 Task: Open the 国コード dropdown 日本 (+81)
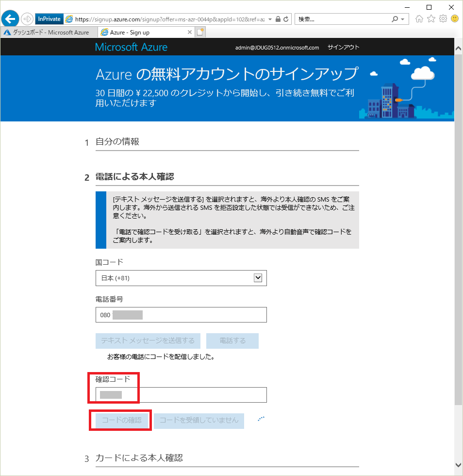181,278
